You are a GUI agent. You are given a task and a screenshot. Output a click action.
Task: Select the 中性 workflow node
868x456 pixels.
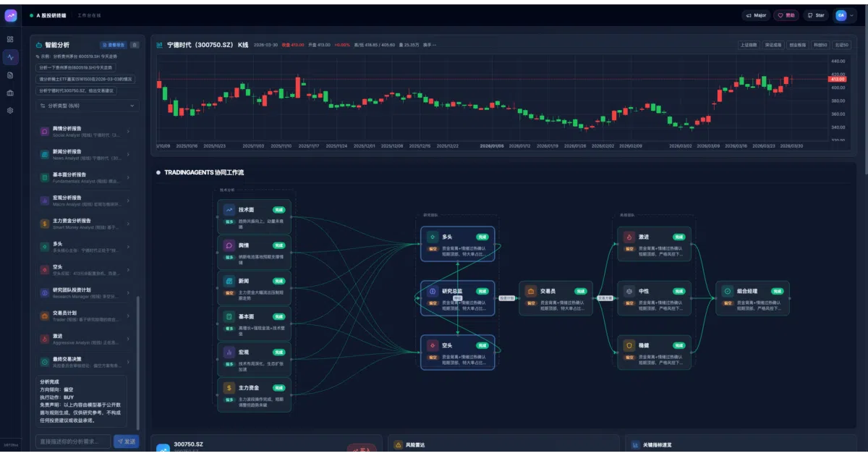click(655, 298)
